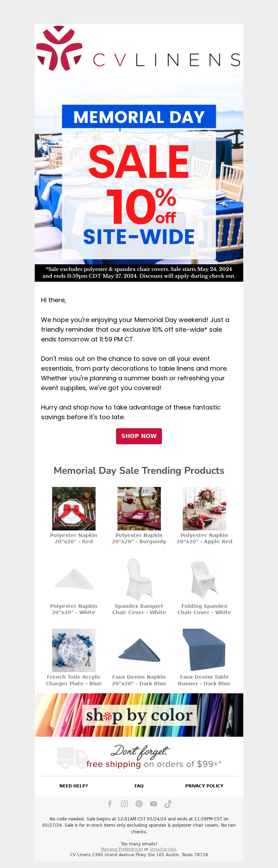This screenshot has height=868, width=278.
Task: Click the Manage Preferences link
Action: [122, 849]
